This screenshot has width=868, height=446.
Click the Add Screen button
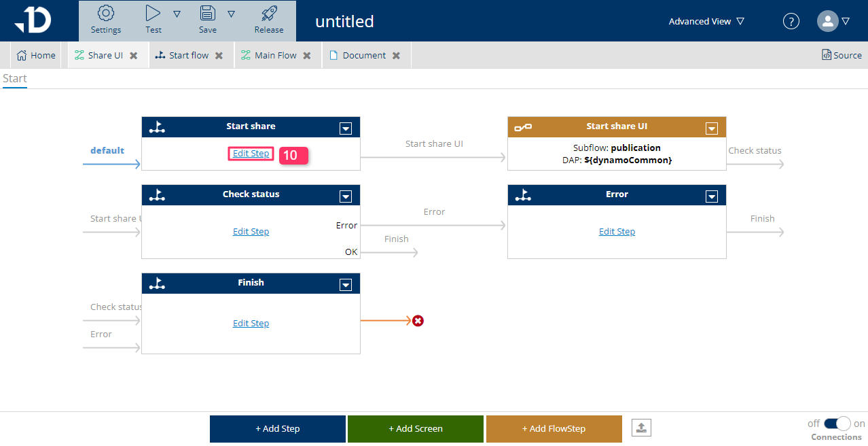point(415,429)
